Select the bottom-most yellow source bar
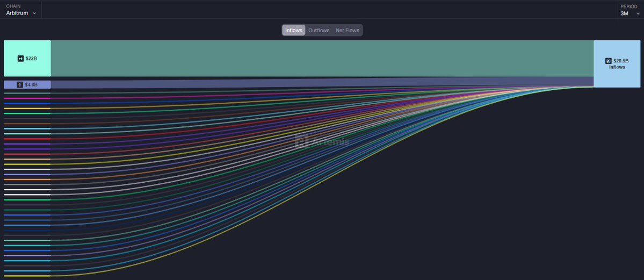This screenshot has height=280, width=644. 27,276
